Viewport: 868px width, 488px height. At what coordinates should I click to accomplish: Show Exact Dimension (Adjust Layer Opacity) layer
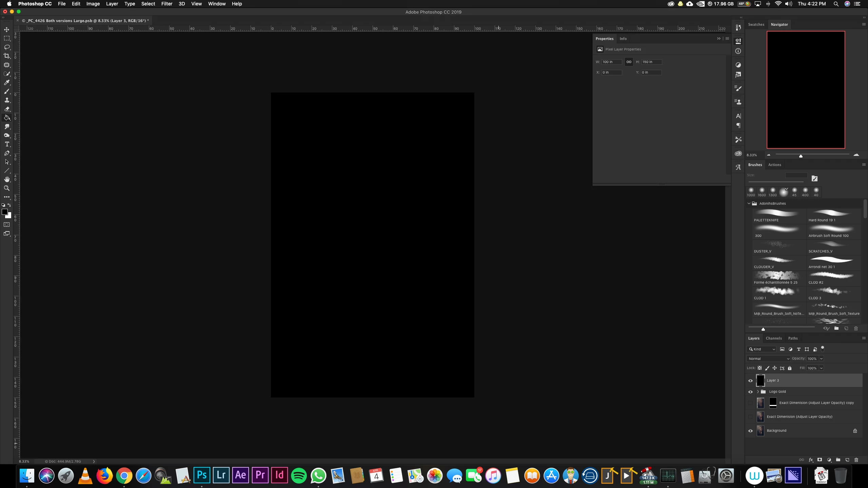click(750, 417)
